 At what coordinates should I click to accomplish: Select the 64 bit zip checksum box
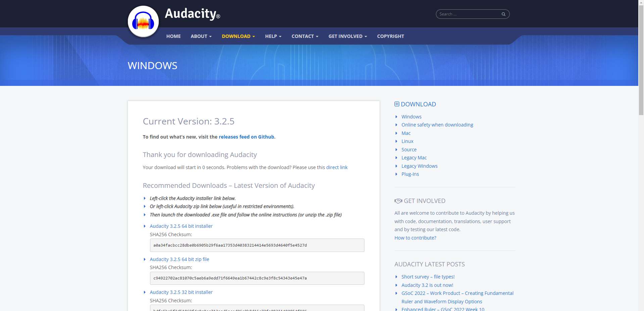(x=257, y=278)
